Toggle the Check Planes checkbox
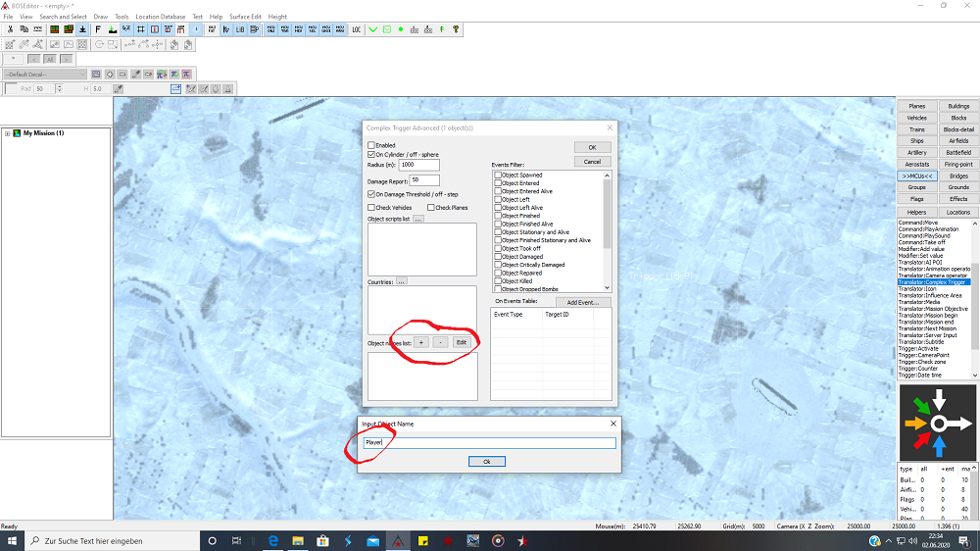 coord(430,208)
